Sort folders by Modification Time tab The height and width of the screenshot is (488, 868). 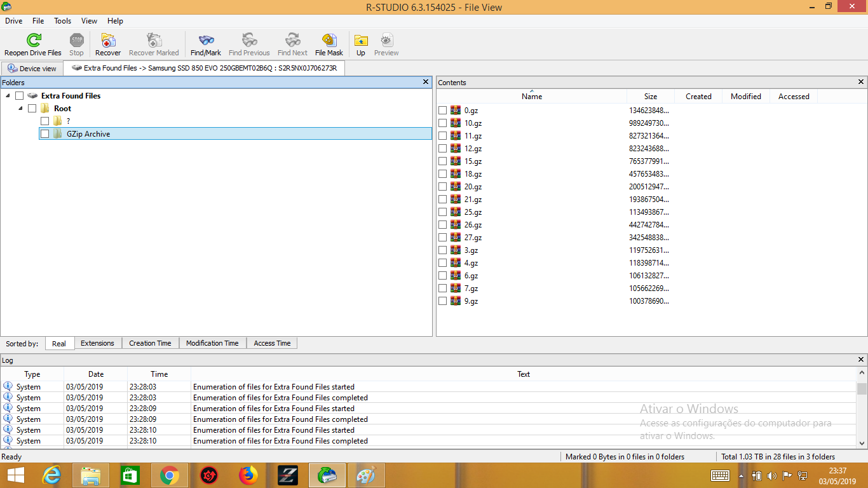pos(212,343)
